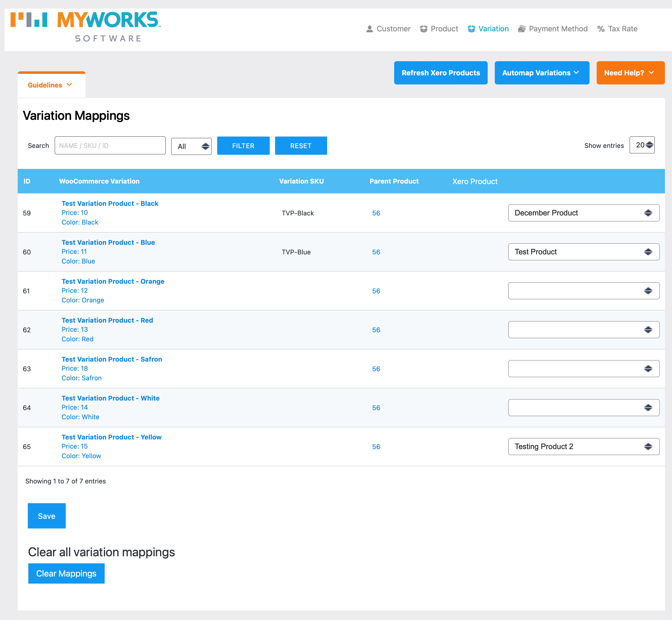
Task: Click the Customer person icon
Action: tap(369, 29)
